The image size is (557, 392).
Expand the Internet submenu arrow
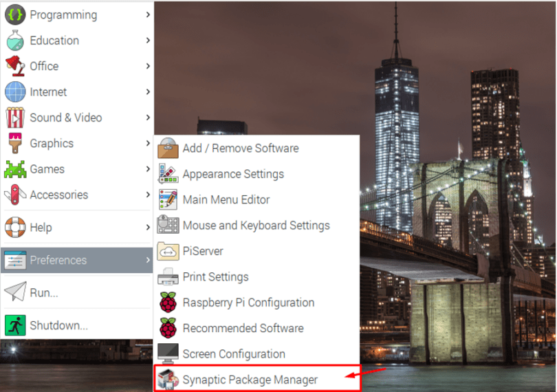point(148,91)
